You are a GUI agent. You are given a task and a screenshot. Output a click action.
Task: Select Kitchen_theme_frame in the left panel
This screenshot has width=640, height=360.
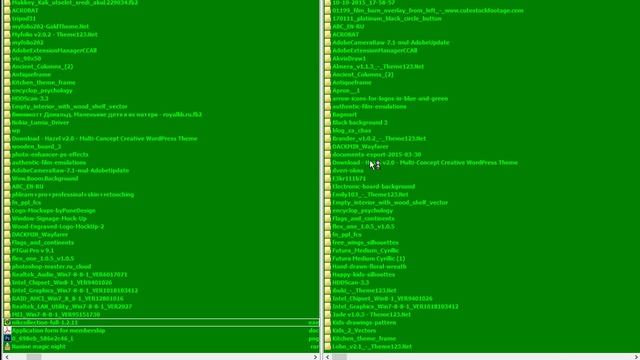click(44, 82)
